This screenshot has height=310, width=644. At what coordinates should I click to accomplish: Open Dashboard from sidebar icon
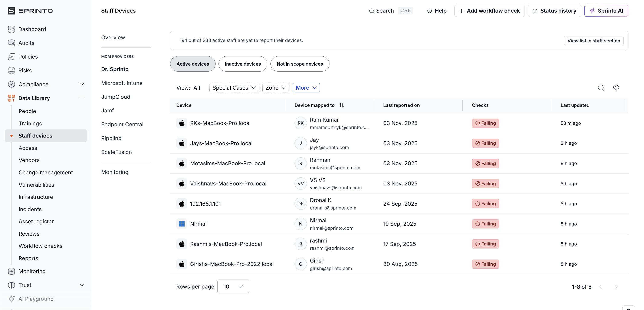click(x=11, y=29)
